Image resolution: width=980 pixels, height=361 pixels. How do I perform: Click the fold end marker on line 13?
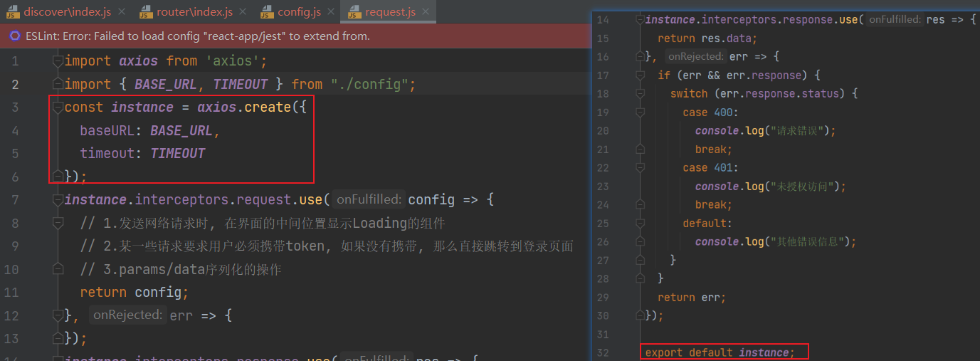tap(58, 338)
